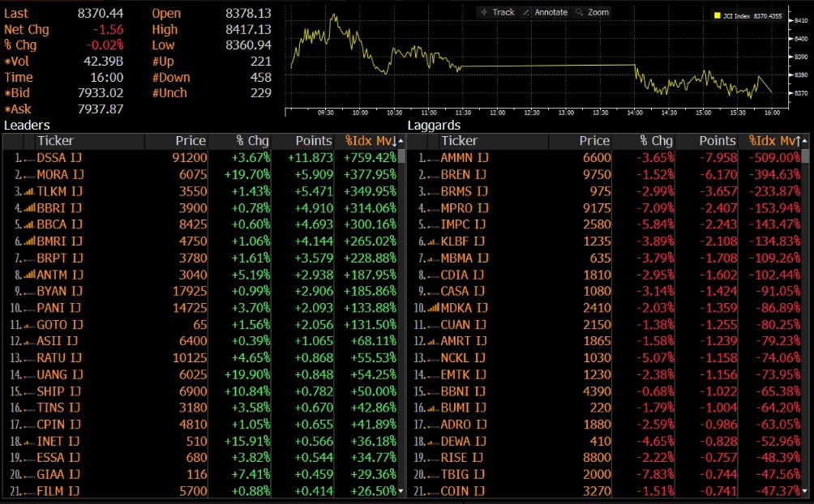Screen dimensions: 814x504
Task: Click the volume bars icon beside TLKM IJ
Action: click(30, 191)
